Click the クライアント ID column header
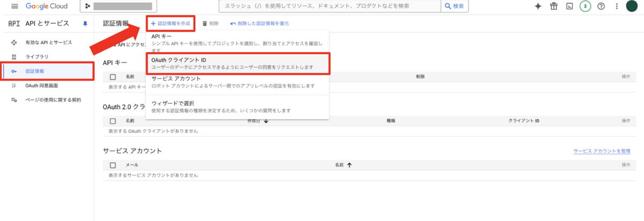Image resolution: width=644 pixels, height=221 pixels. 524,121
